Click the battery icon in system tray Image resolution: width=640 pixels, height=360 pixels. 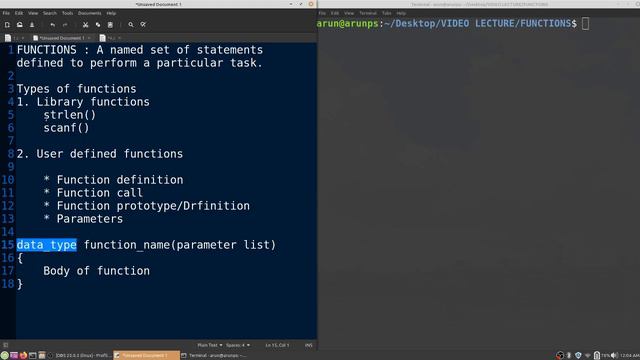tap(597, 356)
